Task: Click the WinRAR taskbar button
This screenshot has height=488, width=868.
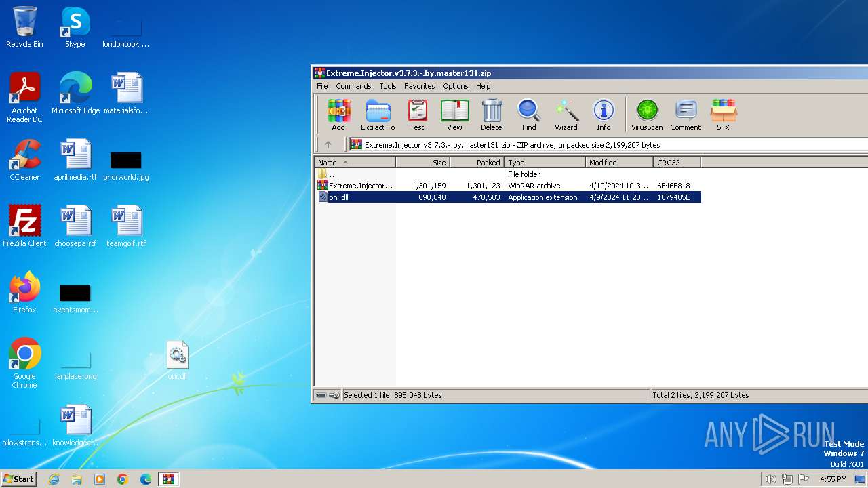Action: (x=168, y=479)
